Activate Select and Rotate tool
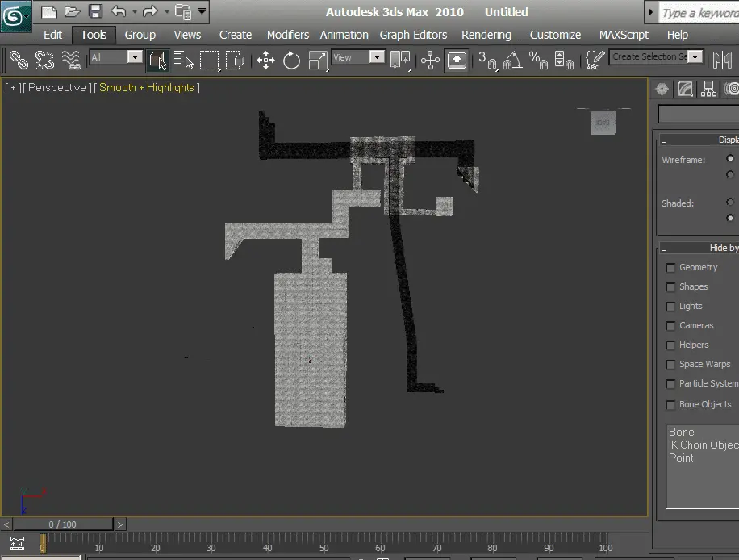739x560 pixels. 291,61
